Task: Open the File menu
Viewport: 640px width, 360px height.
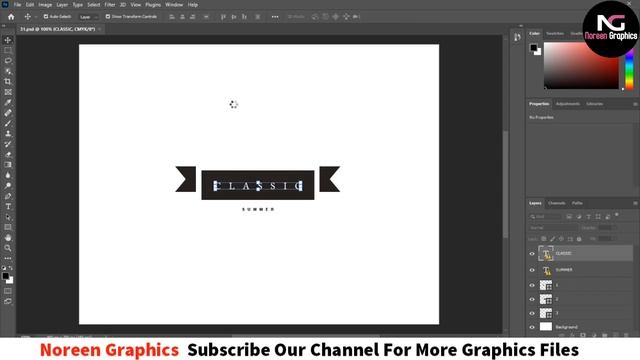Action: (18, 5)
